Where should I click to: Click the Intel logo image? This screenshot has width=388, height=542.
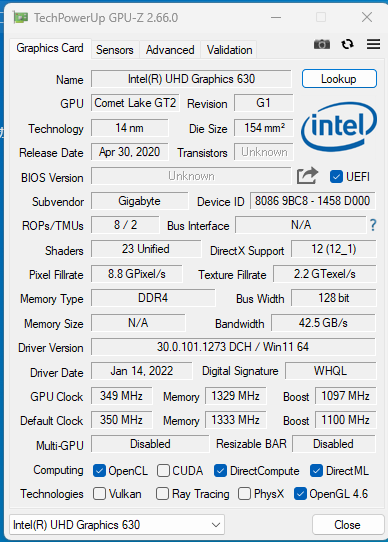coord(339,127)
